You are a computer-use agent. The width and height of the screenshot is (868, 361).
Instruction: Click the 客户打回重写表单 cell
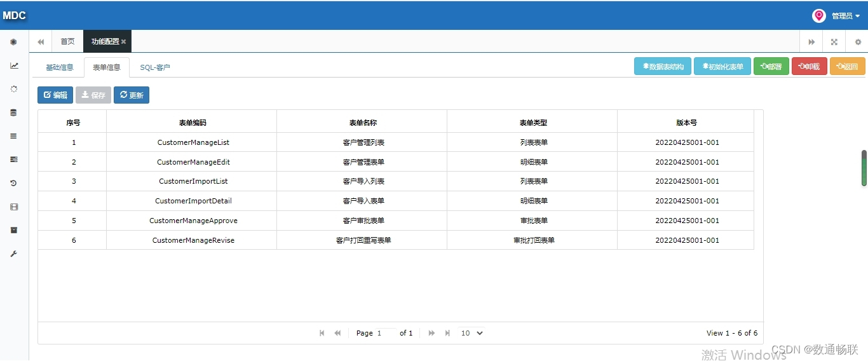click(x=363, y=240)
